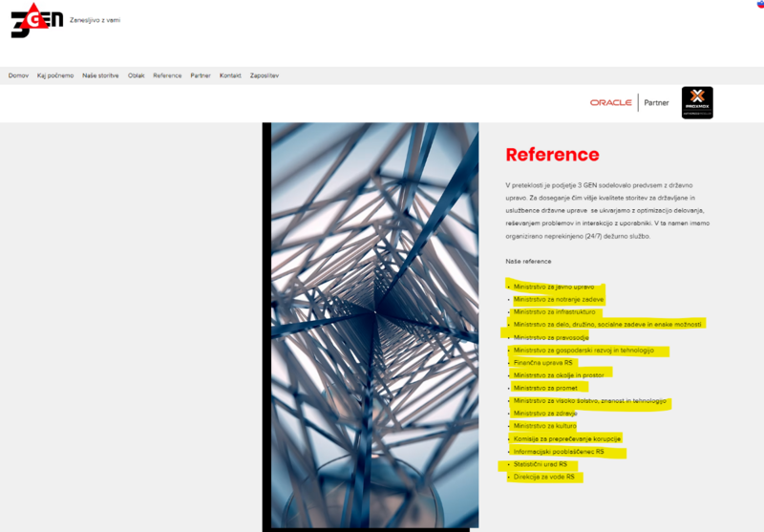This screenshot has height=532, width=764.
Task: Click Direkcija za vode RS entry
Action: [544, 477]
